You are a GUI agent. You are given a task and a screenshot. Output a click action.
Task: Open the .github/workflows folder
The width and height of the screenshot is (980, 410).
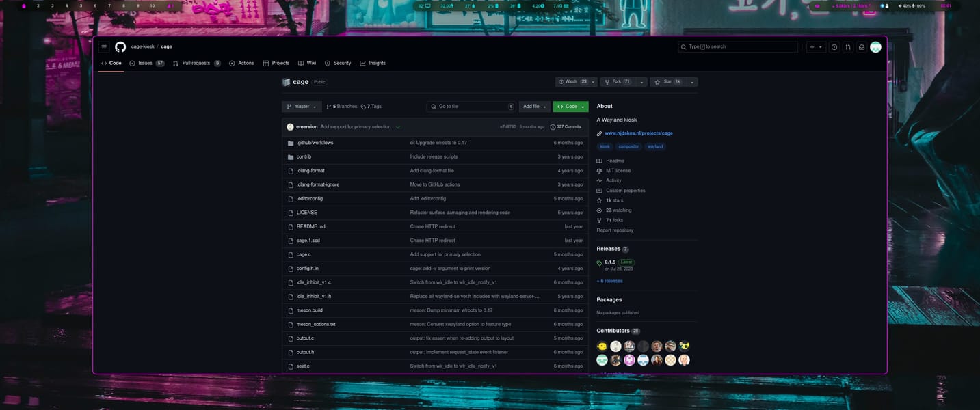click(315, 143)
